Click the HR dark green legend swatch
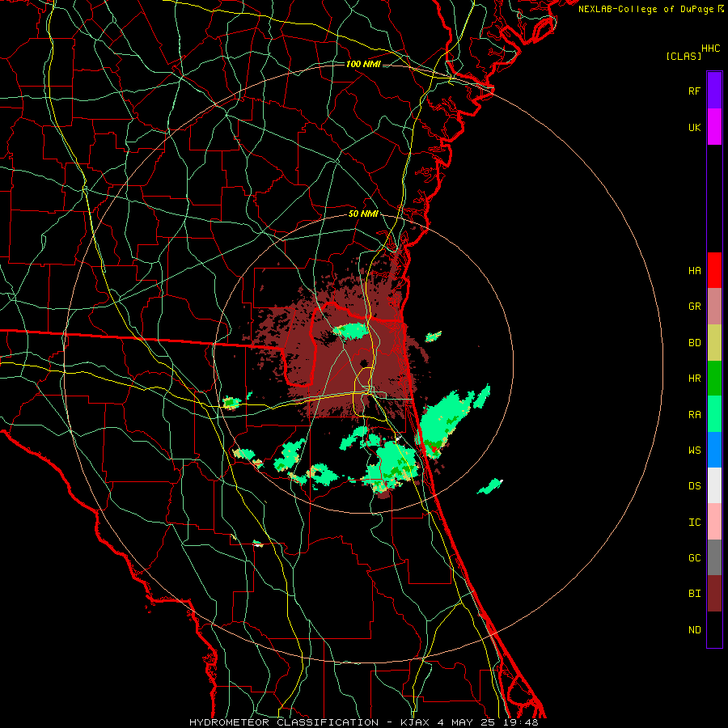The width and height of the screenshot is (728, 728). click(714, 379)
